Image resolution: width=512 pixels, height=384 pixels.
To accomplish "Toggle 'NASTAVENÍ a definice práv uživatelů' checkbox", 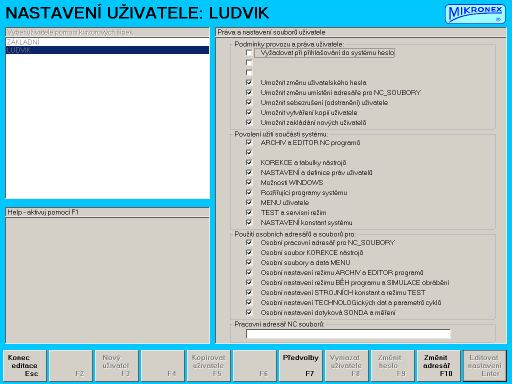I will 249,172.
